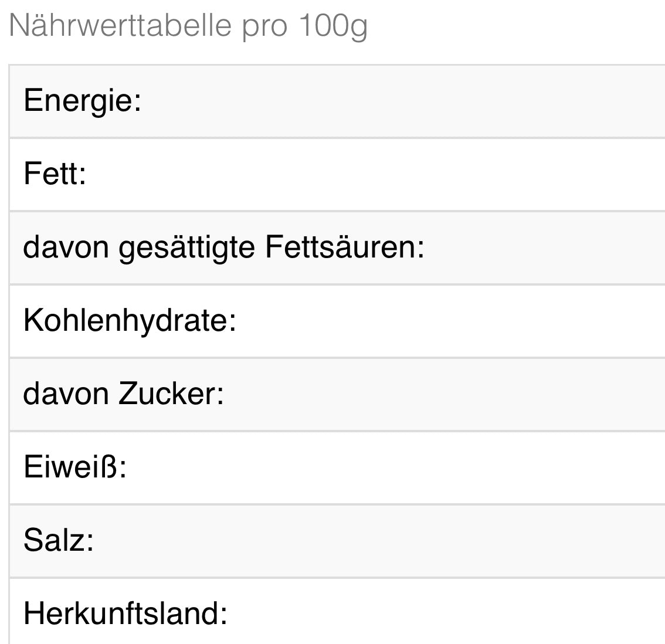665x644 pixels.
Task: Select the davon gesättigte Fettsäuren label
Action: (x=223, y=247)
